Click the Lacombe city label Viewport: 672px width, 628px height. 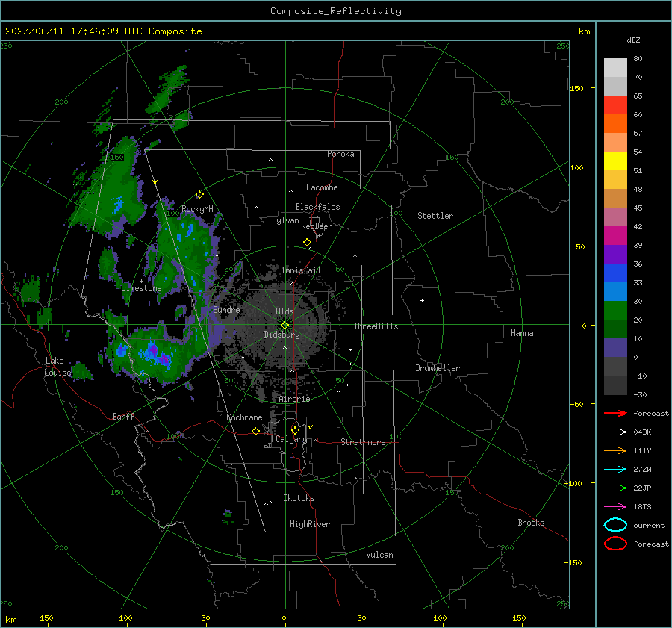(x=322, y=187)
